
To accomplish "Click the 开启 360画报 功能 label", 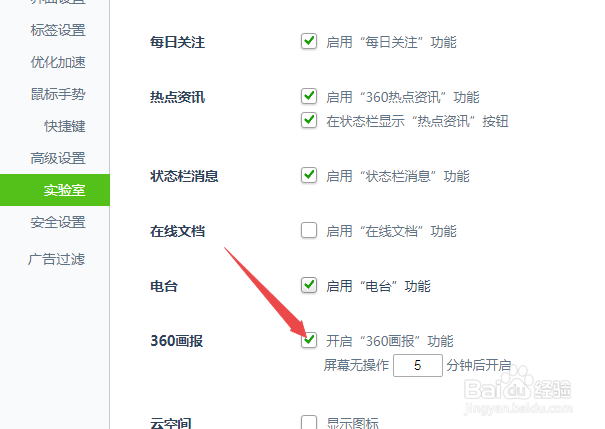I will coord(390,341).
